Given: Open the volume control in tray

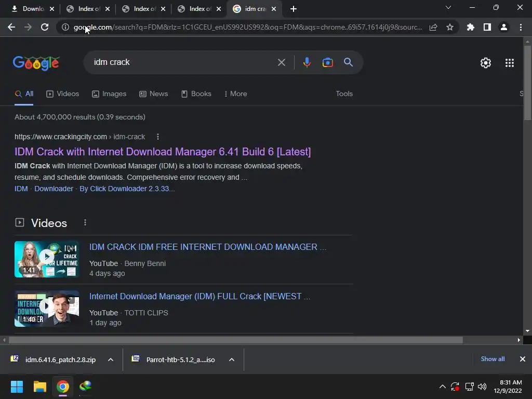Looking at the screenshot, I should (x=482, y=387).
